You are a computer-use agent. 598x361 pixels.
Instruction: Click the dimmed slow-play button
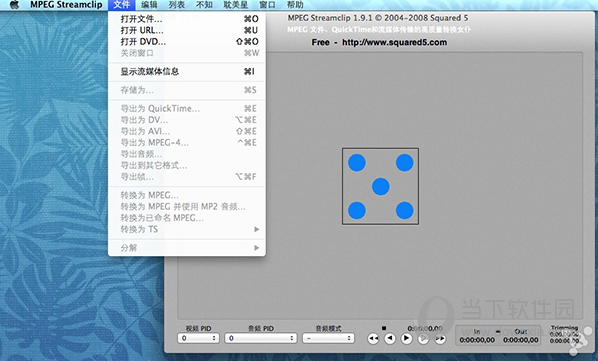[x=423, y=339]
